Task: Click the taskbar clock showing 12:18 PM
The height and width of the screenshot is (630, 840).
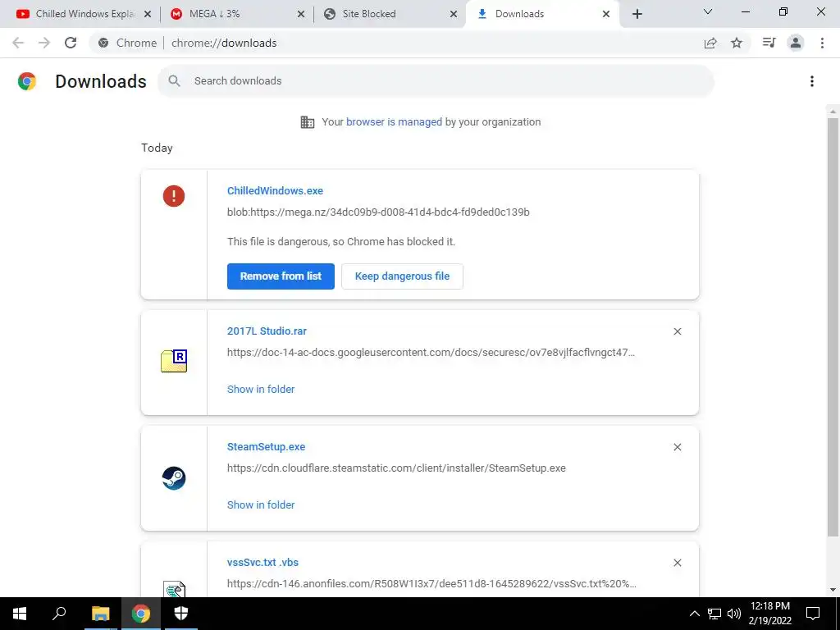Action: point(769,614)
